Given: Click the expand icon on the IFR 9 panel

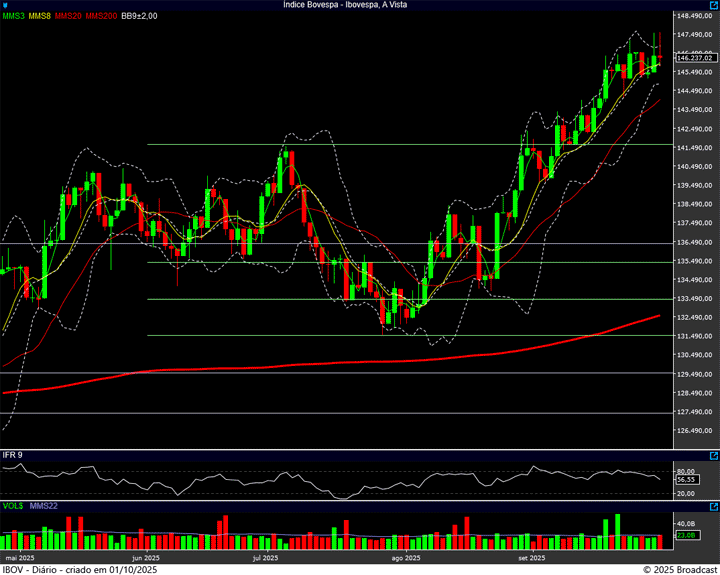Looking at the screenshot, I should pos(712,455).
